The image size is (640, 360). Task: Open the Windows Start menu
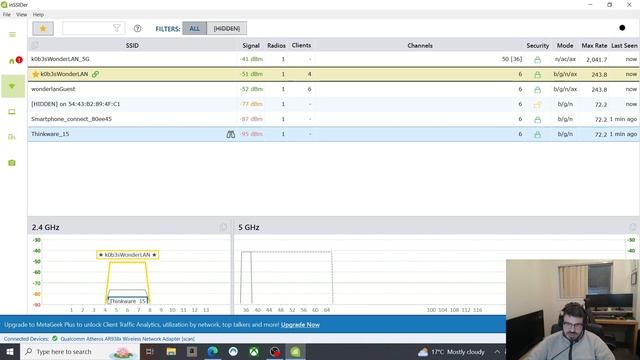click(x=10, y=351)
